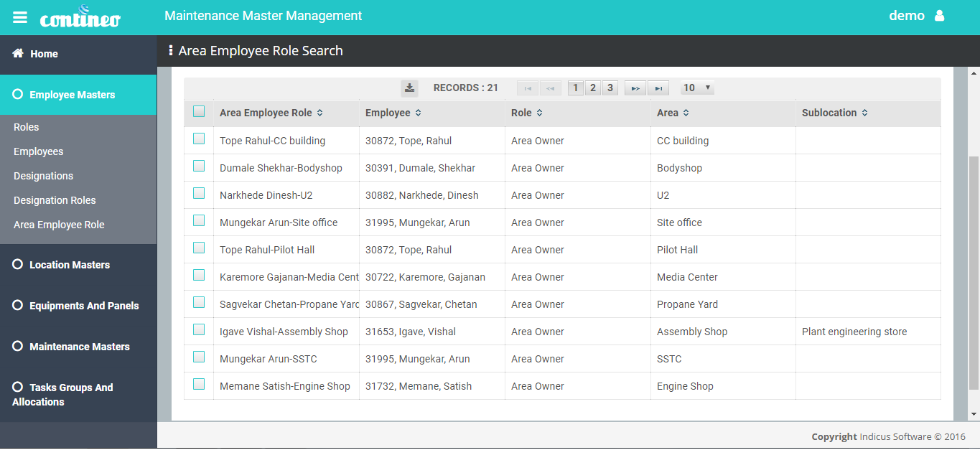Screen dimensions: 980x450
Task: Click the Bodyshop area cell
Action: pyautogui.click(x=723, y=168)
